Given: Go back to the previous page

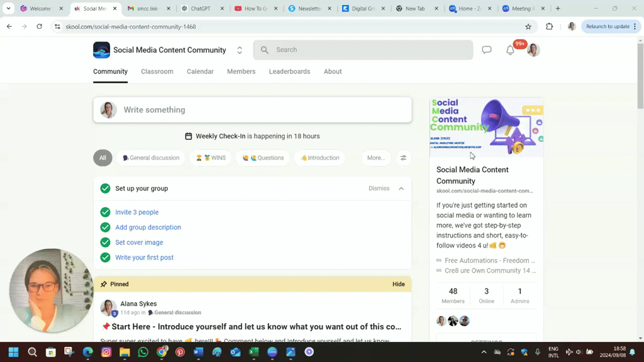Looking at the screenshot, I should click(x=9, y=26).
